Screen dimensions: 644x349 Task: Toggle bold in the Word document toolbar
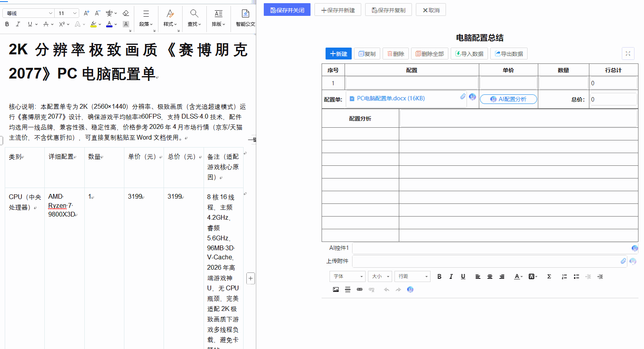(7, 24)
